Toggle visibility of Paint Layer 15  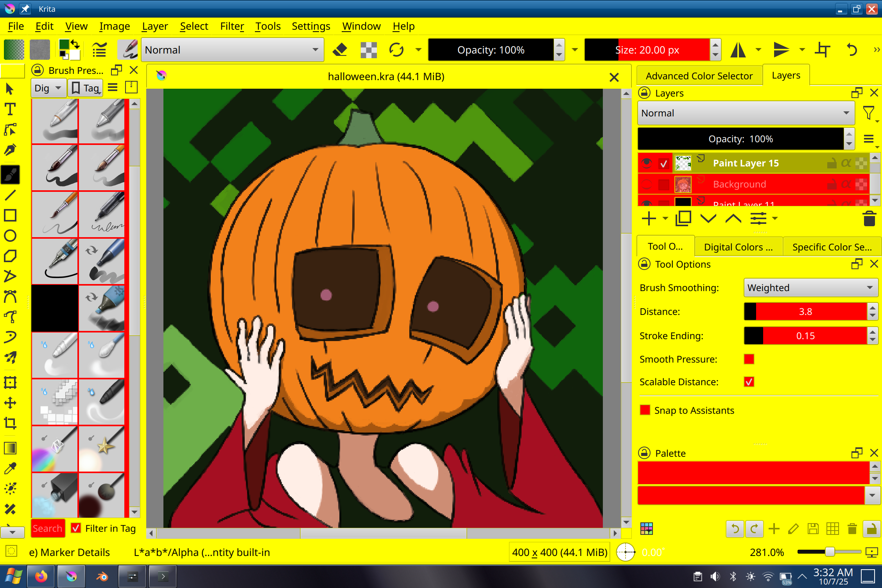coord(647,163)
